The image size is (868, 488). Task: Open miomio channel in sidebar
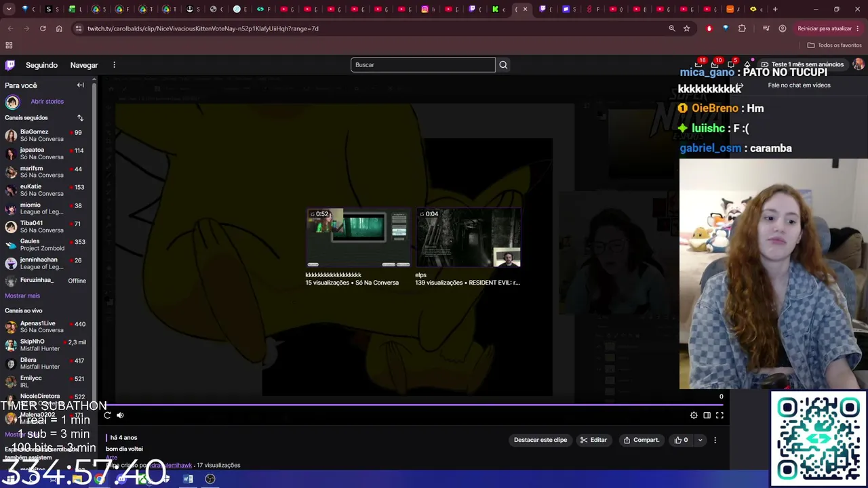coord(46,209)
